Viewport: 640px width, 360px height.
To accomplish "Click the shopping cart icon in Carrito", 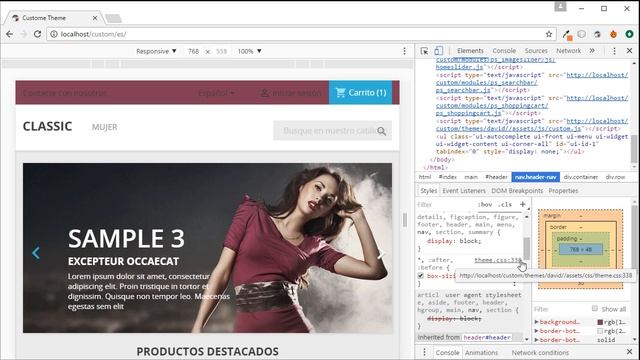I will (x=340, y=93).
